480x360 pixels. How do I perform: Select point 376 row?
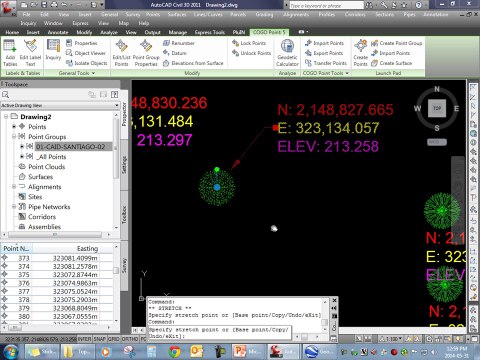pyautogui.click(x=57, y=283)
